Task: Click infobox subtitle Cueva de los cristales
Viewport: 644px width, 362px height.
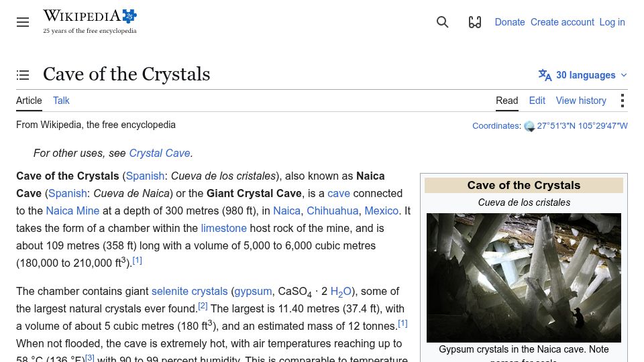Action: (x=524, y=202)
